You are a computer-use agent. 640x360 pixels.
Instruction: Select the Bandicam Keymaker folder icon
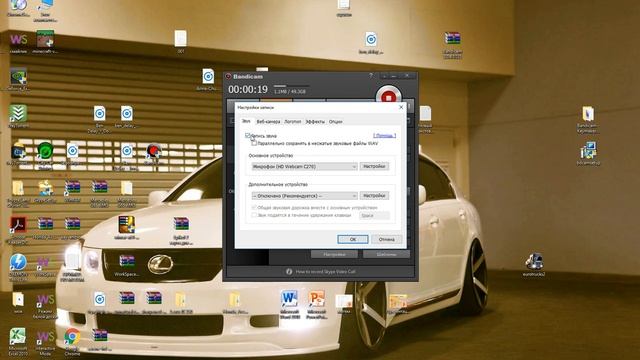588,120
